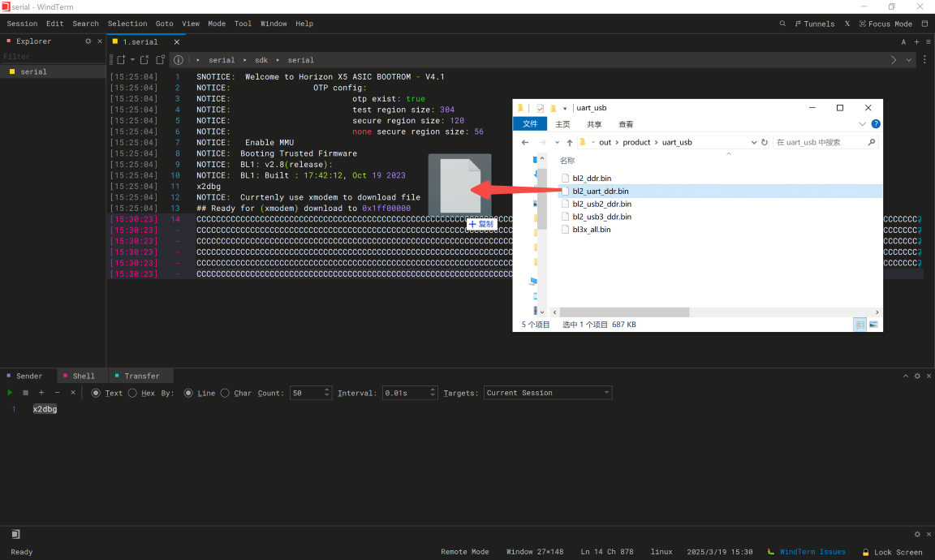Enable Focus Mode
This screenshot has width=935, height=560.
tap(885, 24)
